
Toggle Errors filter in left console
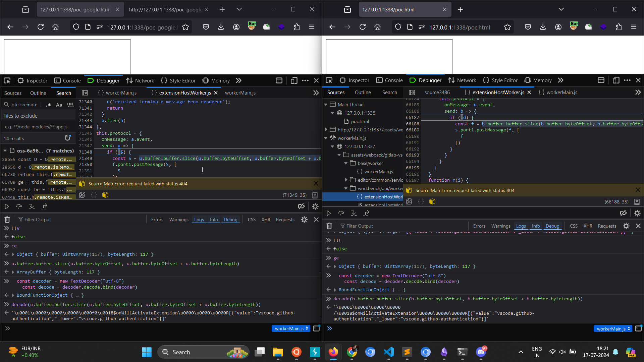(157, 220)
